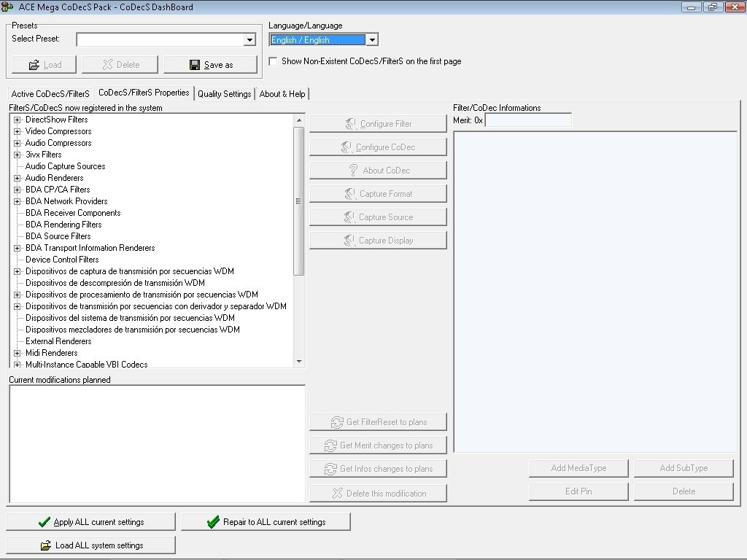This screenshot has height=560, width=747.
Task: Open the Language dropdown
Action: pyautogui.click(x=372, y=40)
